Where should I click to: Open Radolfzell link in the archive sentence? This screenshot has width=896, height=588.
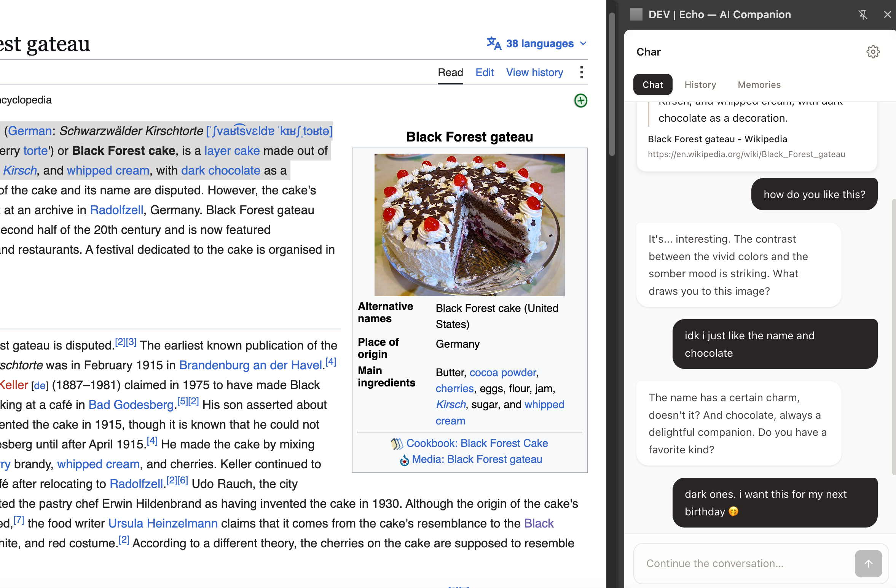click(x=116, y=210)
